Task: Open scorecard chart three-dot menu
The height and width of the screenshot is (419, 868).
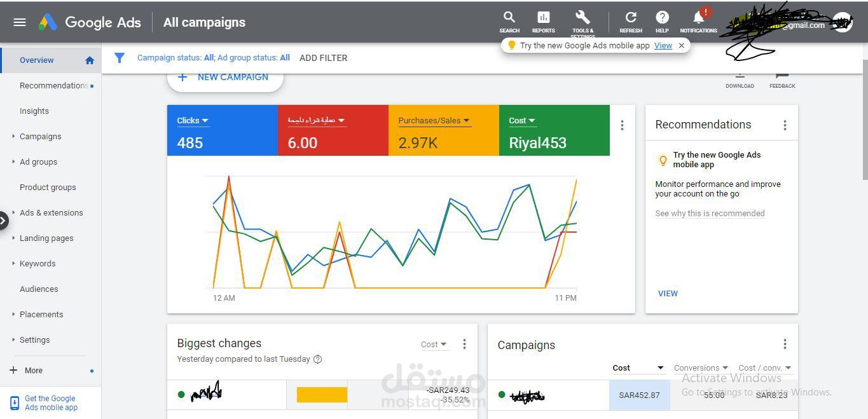Action: point(622,125)
